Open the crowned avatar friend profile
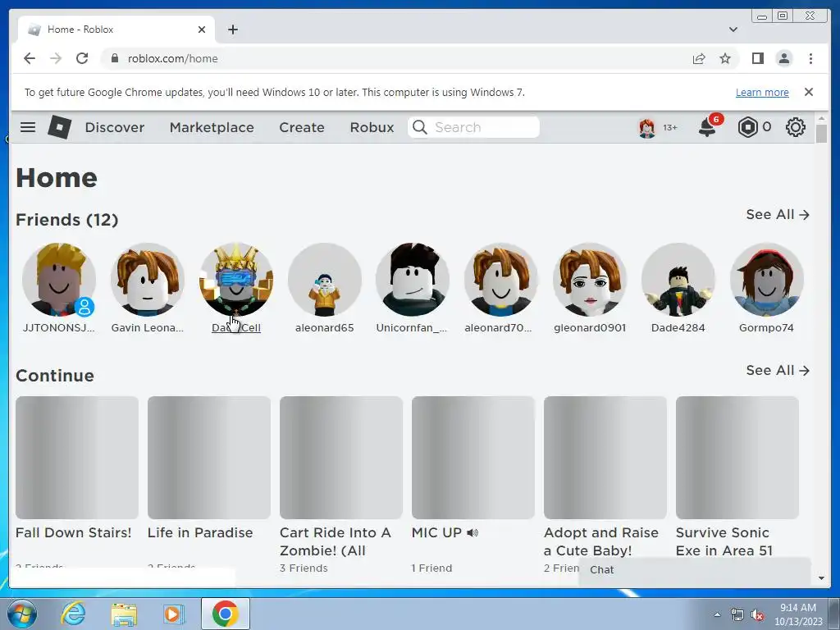Screen dimensions: 840x630 coord(235,280)
